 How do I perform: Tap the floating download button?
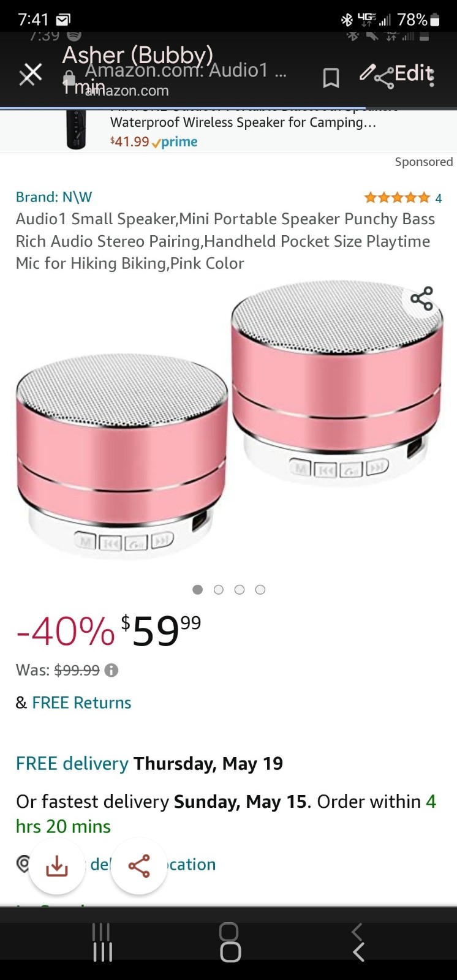pos(57,866)
